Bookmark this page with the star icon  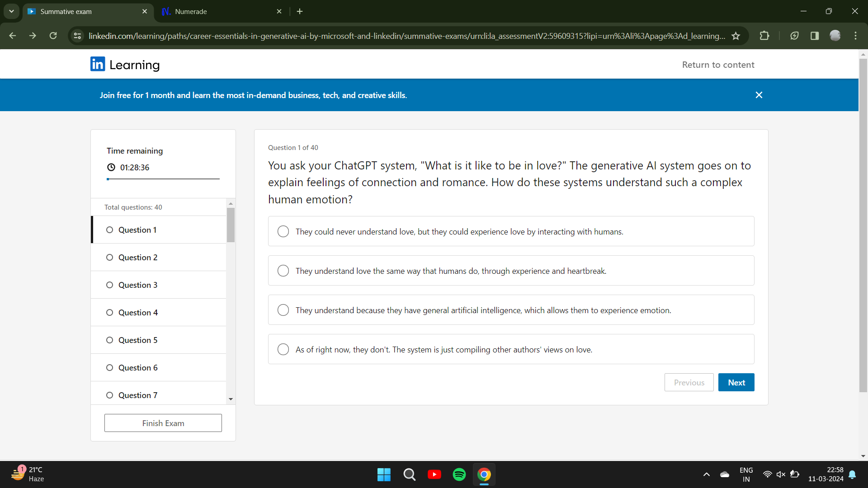click(736, 36)
